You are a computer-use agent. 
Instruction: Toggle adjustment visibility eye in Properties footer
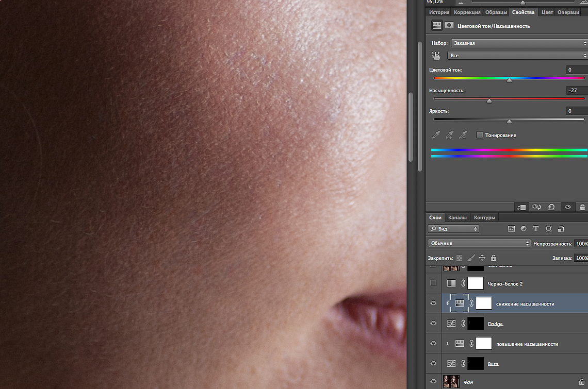tap(568, 207)
